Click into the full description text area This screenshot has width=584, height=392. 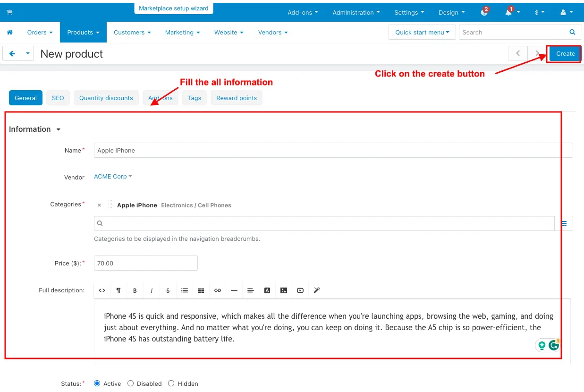[x=332, y=331]
